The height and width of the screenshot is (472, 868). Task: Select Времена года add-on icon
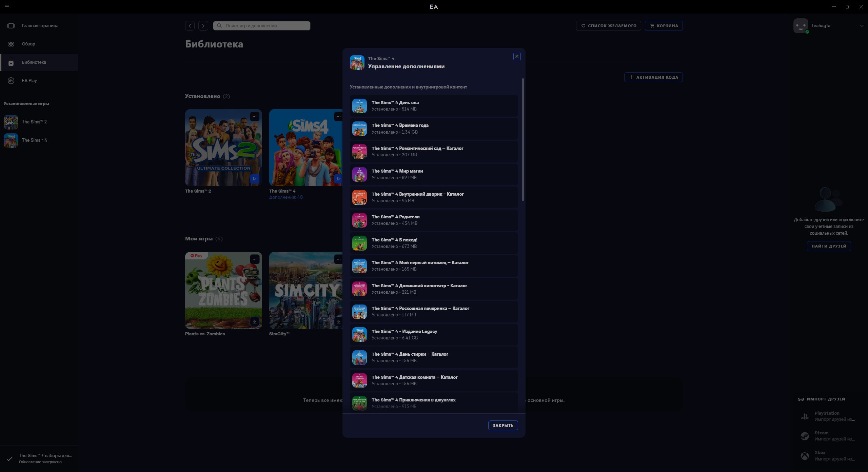[359, 129]
